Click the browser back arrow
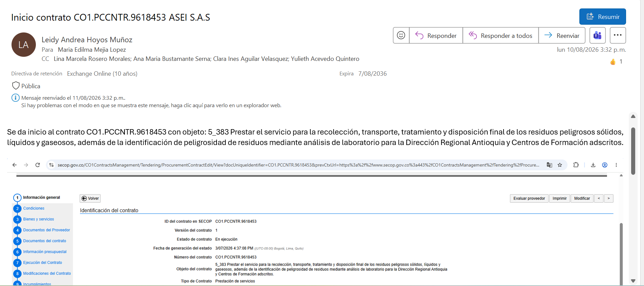This screenshot has width=644, height=286. click(15, 165)
